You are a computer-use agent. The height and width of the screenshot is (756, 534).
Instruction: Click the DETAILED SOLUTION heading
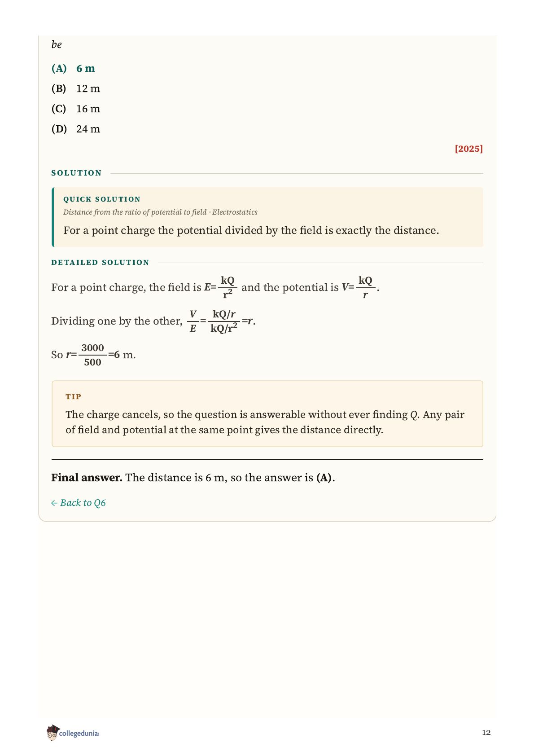pos(100,262)
